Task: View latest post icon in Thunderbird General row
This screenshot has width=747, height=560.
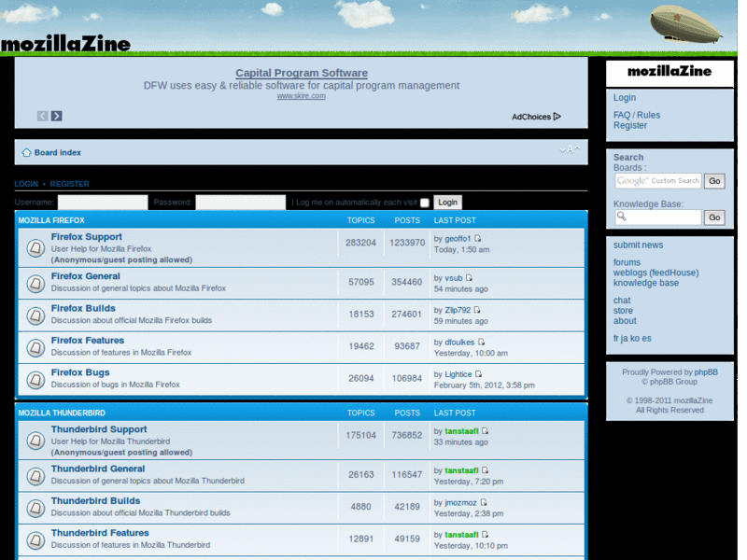Action: pos(485,470)
